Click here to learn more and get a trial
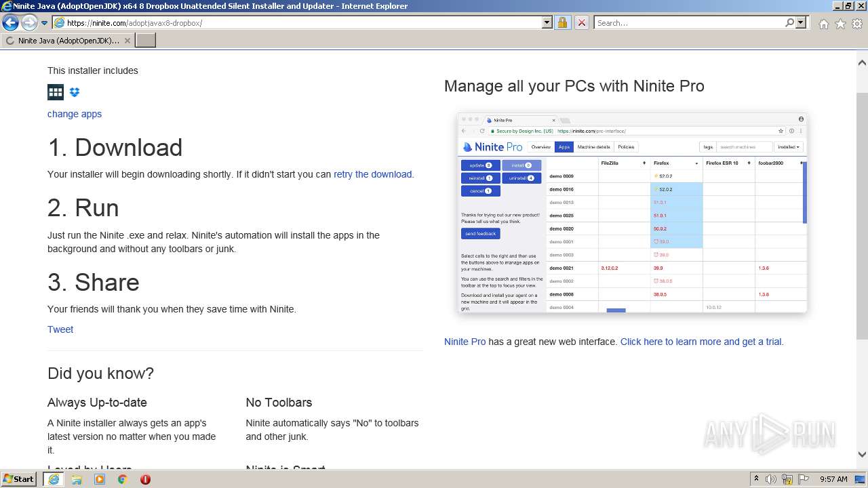Viewport: 868px width, 488px height. pyautogui.click(x=701, y=342)
